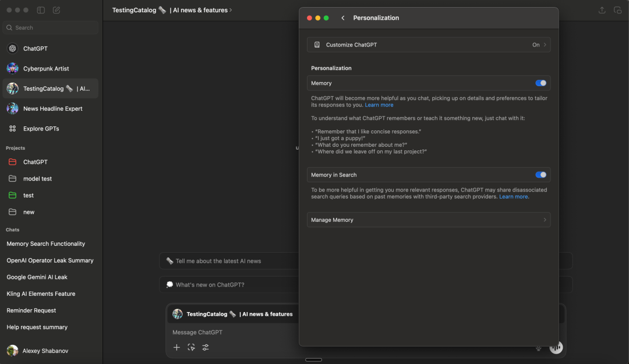Go back with the Personalization back arrow
Viewport: 629px width, 364px height.
343,17
